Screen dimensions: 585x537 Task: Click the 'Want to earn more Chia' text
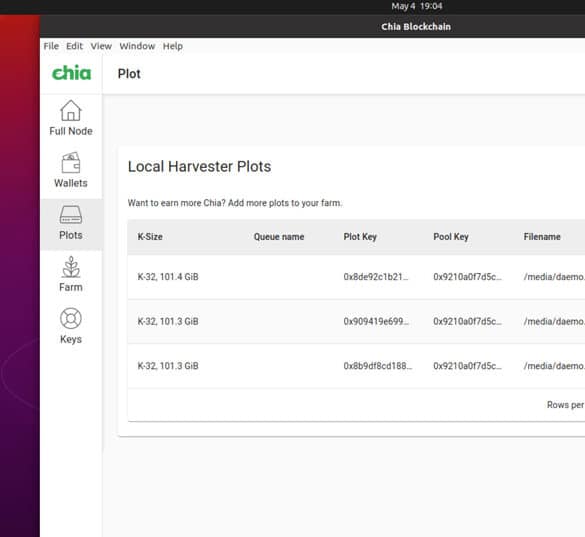[x=235, y=203]
